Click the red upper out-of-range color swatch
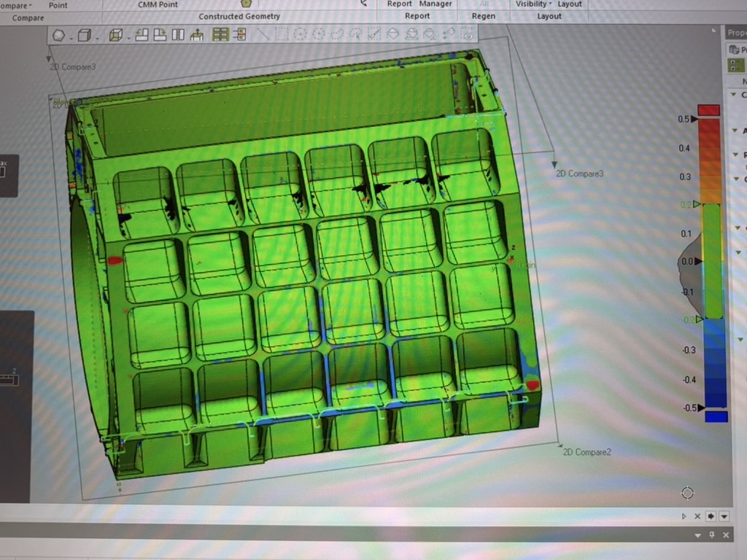 pos(708,110)
